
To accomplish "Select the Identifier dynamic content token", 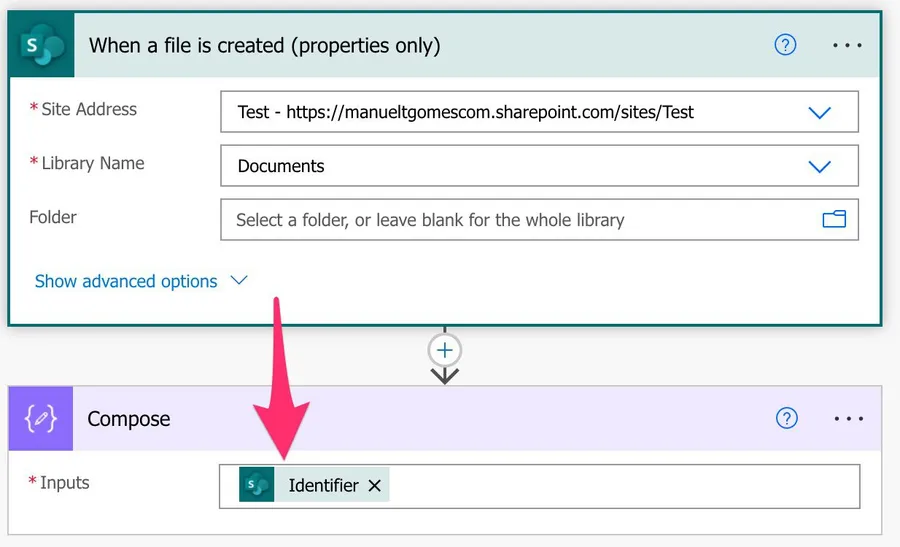I will 323,486.
